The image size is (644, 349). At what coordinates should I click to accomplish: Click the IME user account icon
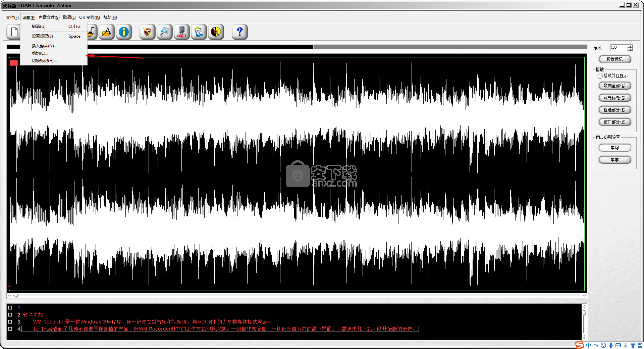pyautogui.click(x=626, y=345)
